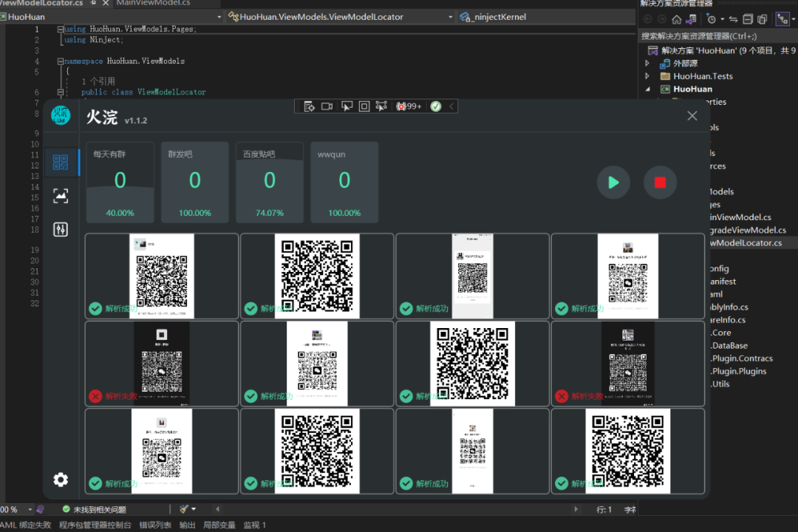
Task: Expand the HuoHuan.Tests folder
Action: (x=647, y=76)
